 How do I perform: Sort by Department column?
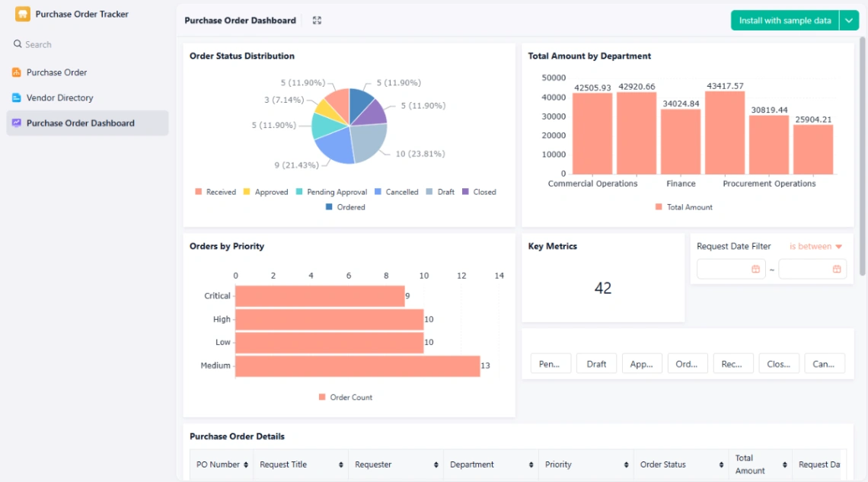point(531,464)
